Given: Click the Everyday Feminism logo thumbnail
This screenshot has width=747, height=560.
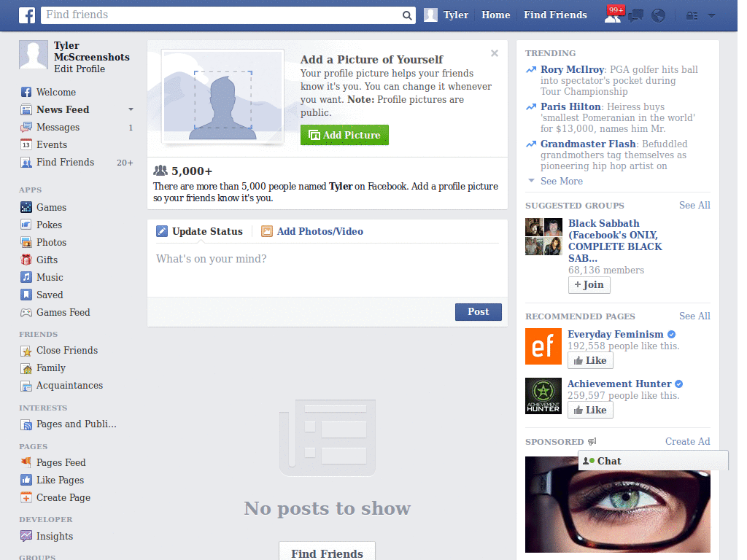Looking at the screenshot, I should pos(543,346).
